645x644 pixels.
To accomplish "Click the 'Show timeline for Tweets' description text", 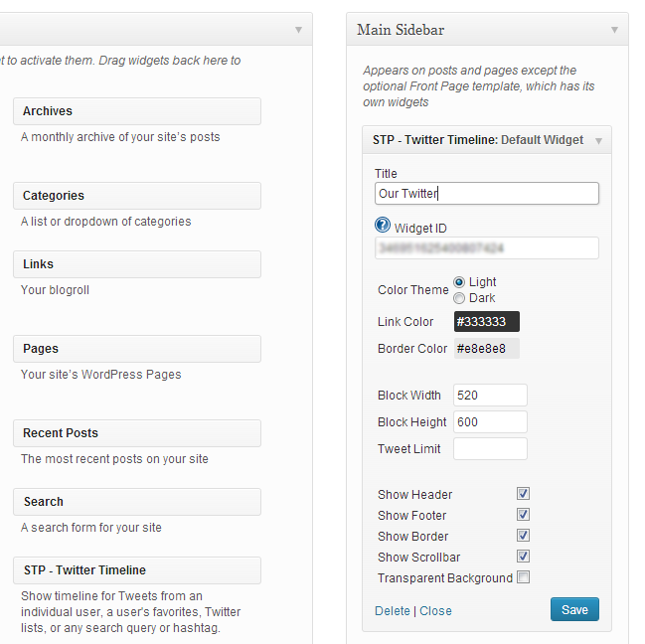I will click(x=131, y=612).
